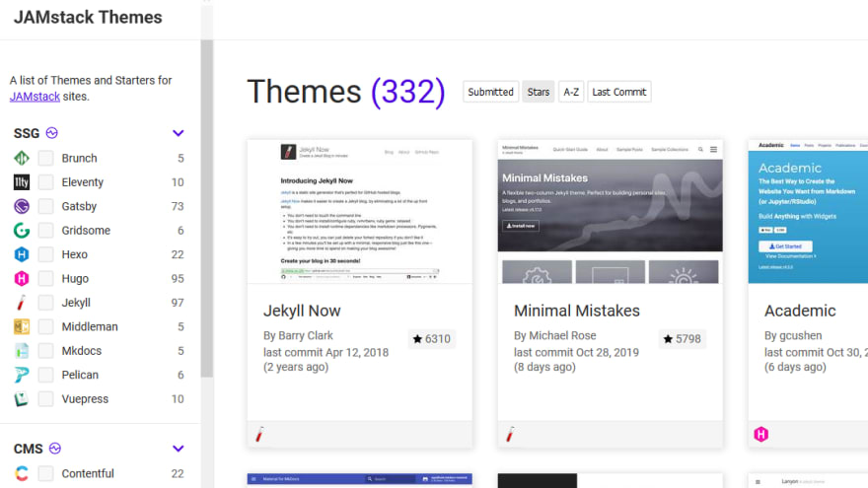868x488 pixels.
Task: Enable the Gatsby filter checkbox
Action: (46, 206)
